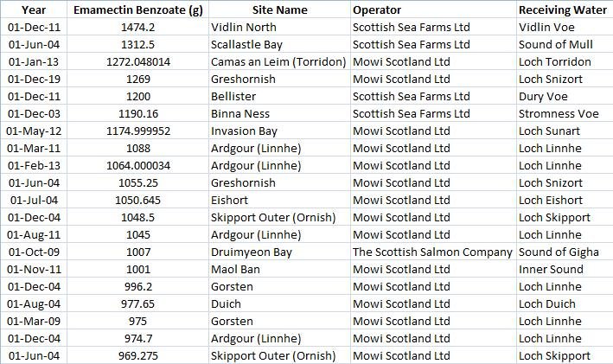Select the Emamectin Benzoate (g) header cell
The width and height of the screenshot is (613, 364).
[138, 10]
